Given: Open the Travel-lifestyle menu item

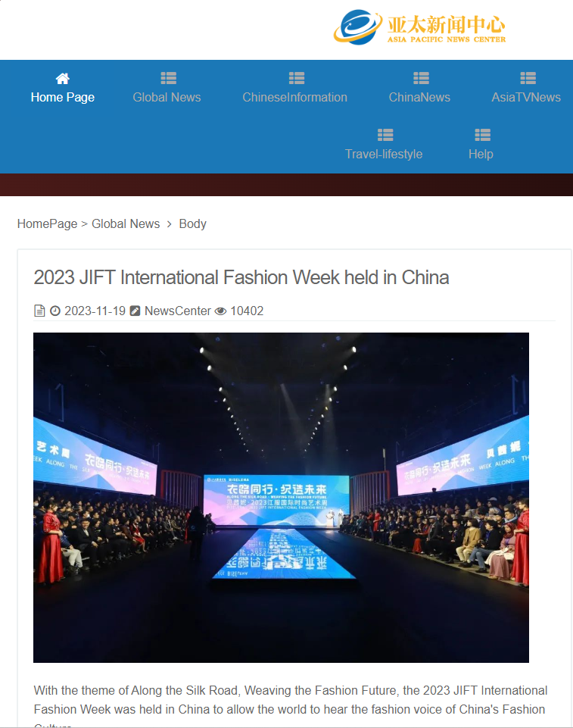Looking at the screenshot, I should point(384,154).
